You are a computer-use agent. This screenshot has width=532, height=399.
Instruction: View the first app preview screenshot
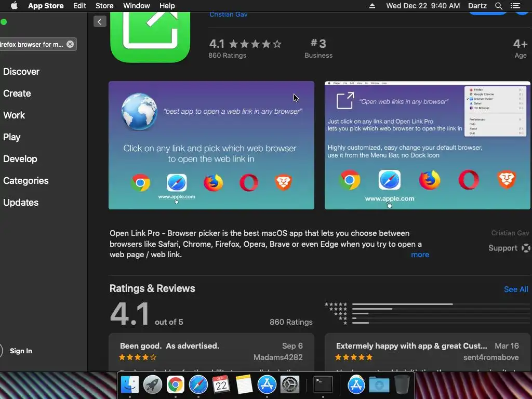(211, 145)
